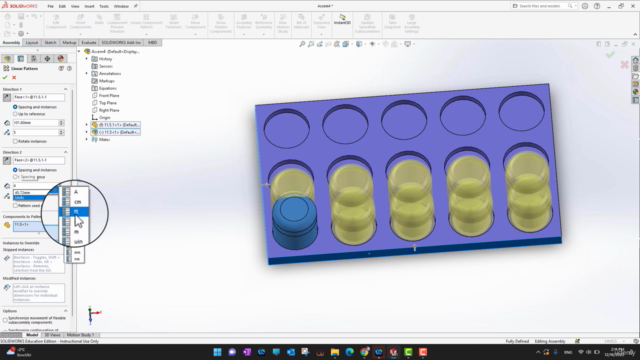Viewport: 640px width, 360px height.
Task: Cancel the Linear Pattern with red X
Action: pos(14,78)
